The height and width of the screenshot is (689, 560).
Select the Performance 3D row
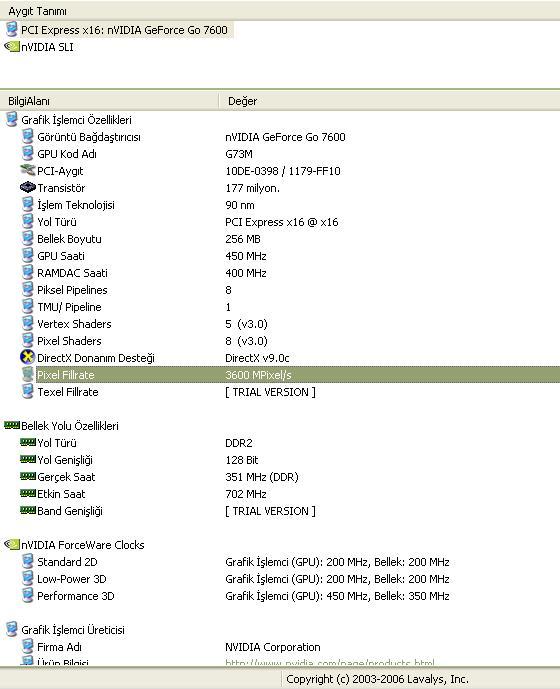280,596
